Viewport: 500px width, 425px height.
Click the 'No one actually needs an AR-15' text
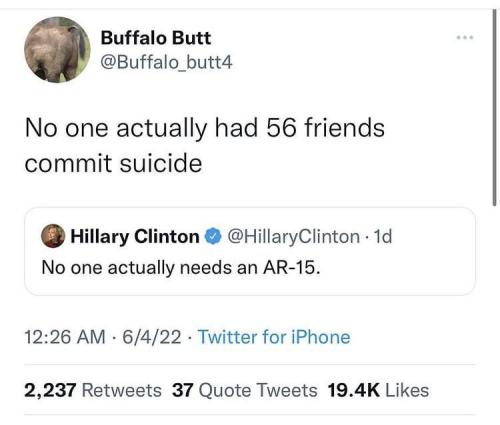[181, 267]
